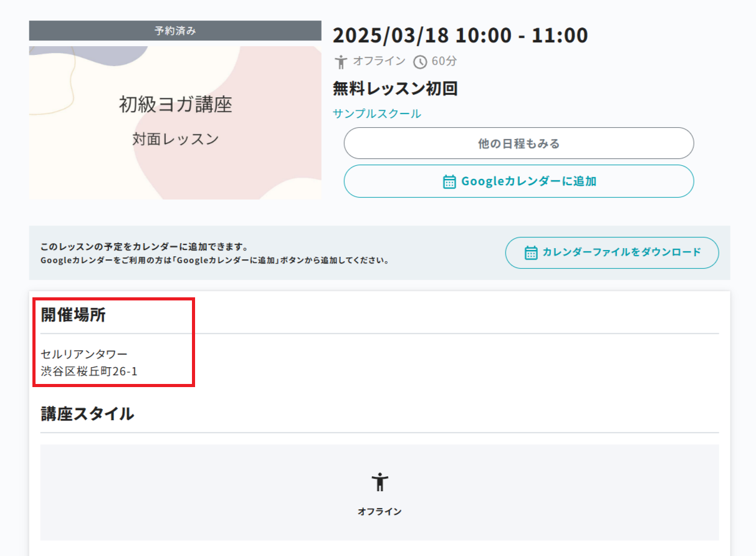Click the small person icon near date

pos(341,62)
